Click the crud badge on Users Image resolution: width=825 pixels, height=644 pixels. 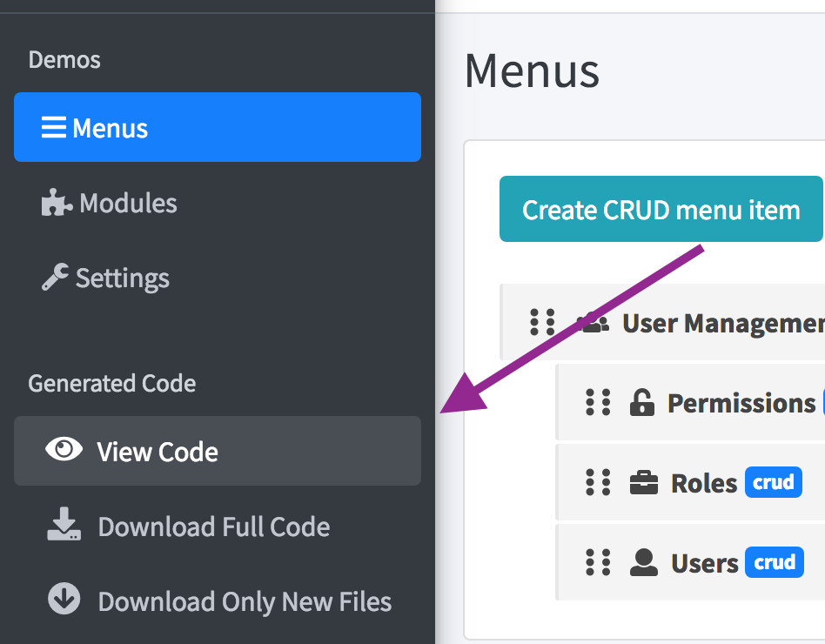tap(773, 562)
